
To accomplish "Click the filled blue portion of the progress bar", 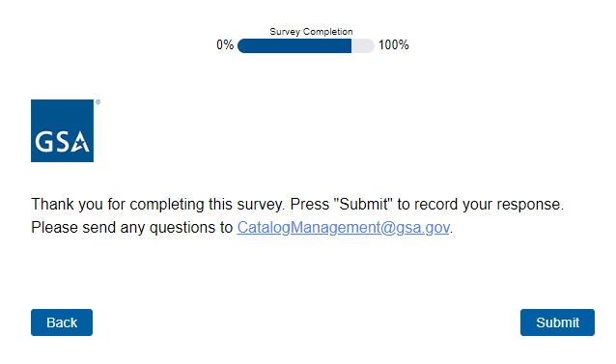I will [x=294, y=46].
